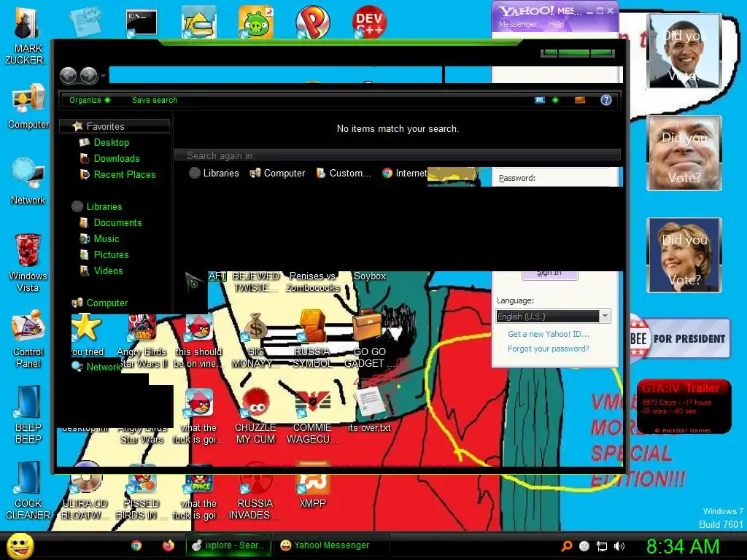Open the Computer desktop icon
The image size is (747, 560).
pos(28,106)
